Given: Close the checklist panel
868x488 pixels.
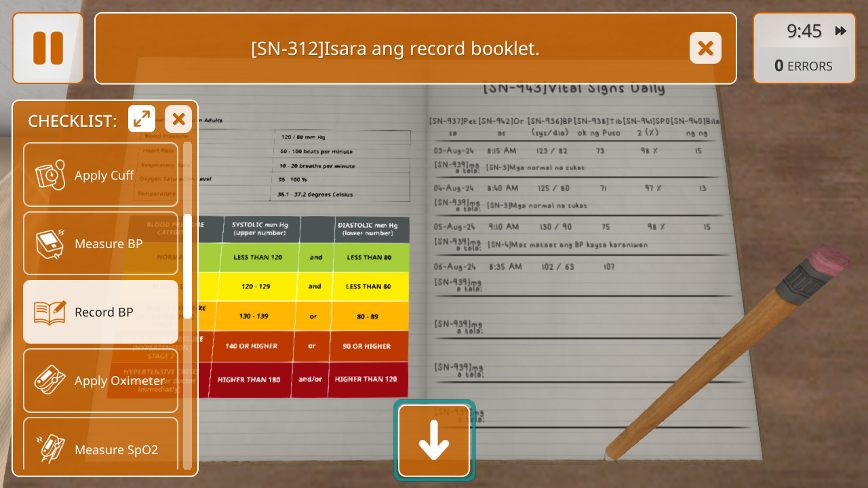Looking at the screenshot, I should click(178, 119).
